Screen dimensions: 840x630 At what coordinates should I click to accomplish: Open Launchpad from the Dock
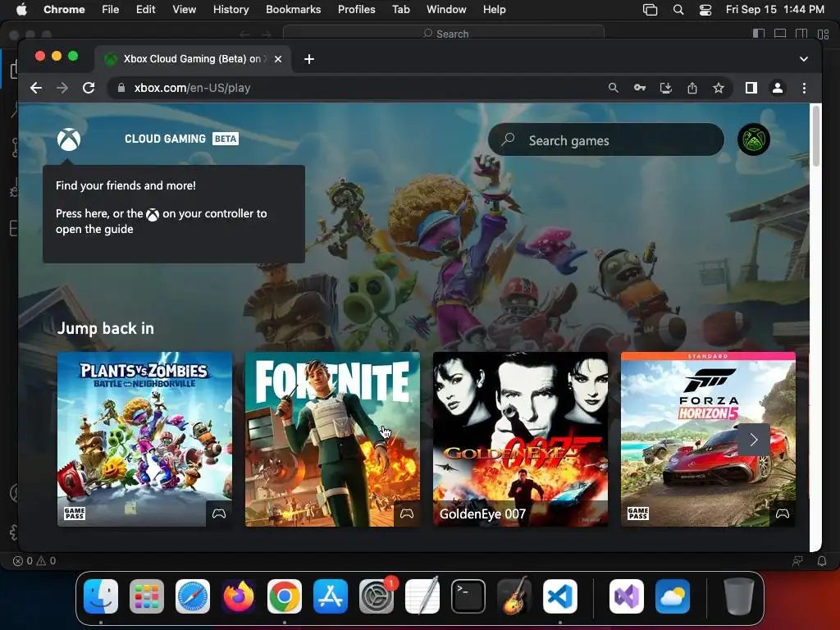click(147, 596)
